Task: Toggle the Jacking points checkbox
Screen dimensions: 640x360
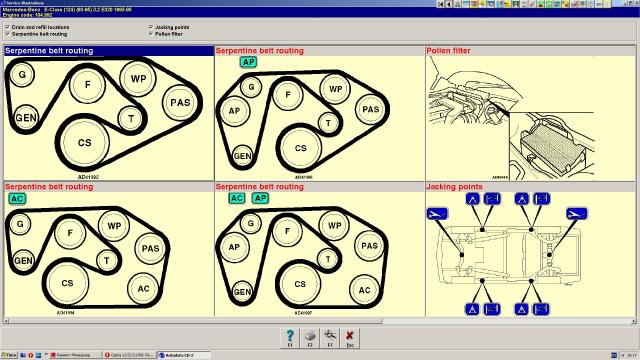Action: (151, 27)
